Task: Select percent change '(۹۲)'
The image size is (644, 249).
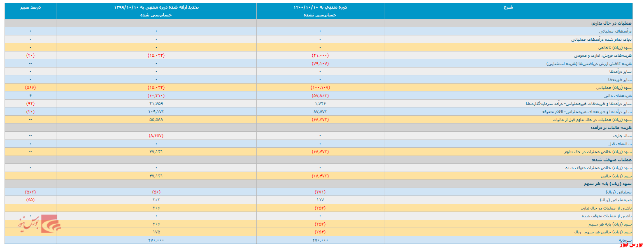Action: point(30,104)
